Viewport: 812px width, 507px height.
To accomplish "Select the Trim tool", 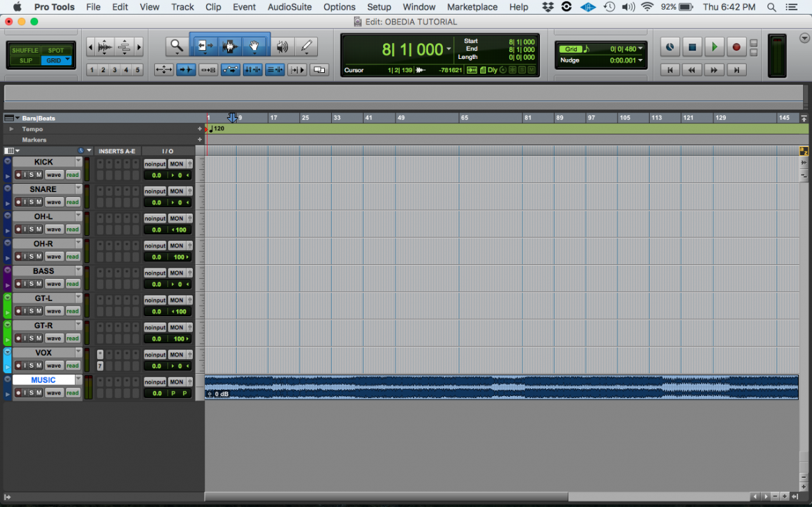I will (x=205, y=46).
